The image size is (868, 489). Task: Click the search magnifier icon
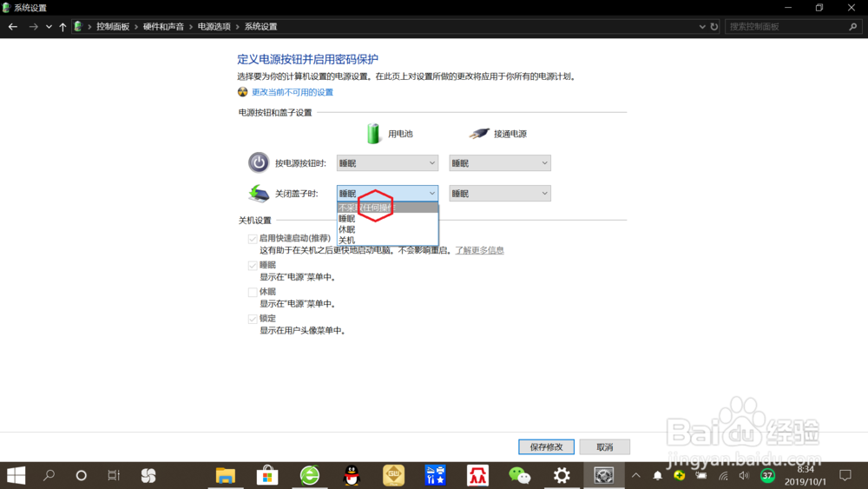point(853,27)
